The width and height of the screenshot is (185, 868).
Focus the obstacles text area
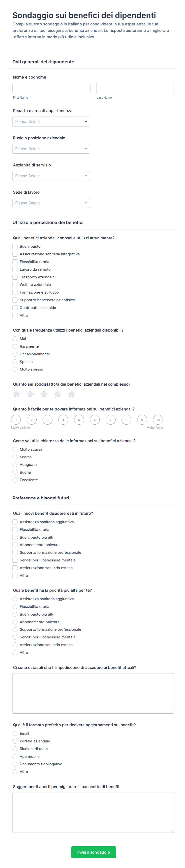[x=93, y=693]
